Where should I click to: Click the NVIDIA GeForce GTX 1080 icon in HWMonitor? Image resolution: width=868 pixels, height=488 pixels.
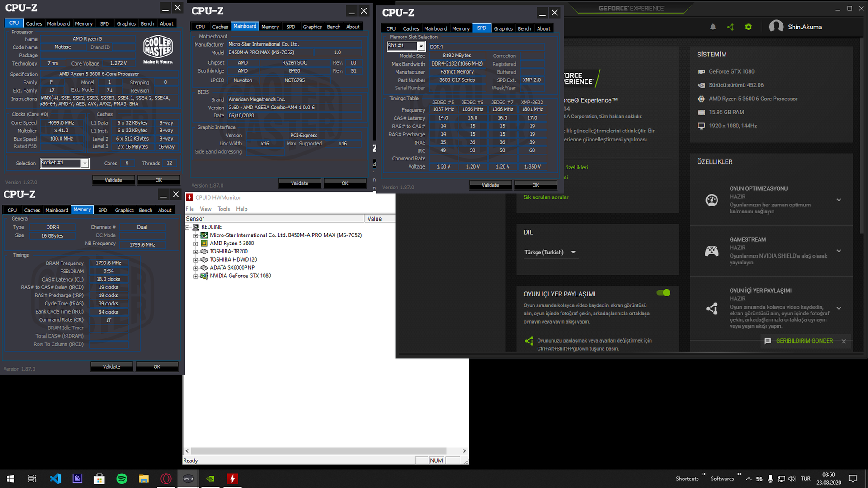(204, 276)
